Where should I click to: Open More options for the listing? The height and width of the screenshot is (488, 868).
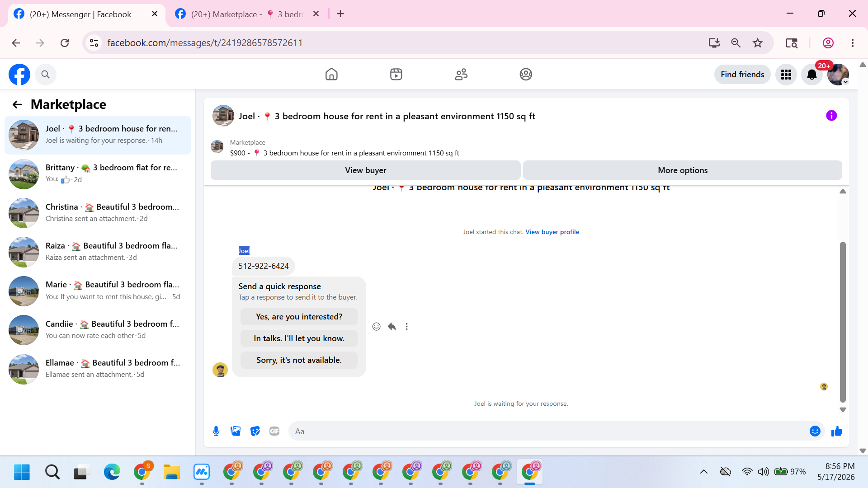(683, 170)
